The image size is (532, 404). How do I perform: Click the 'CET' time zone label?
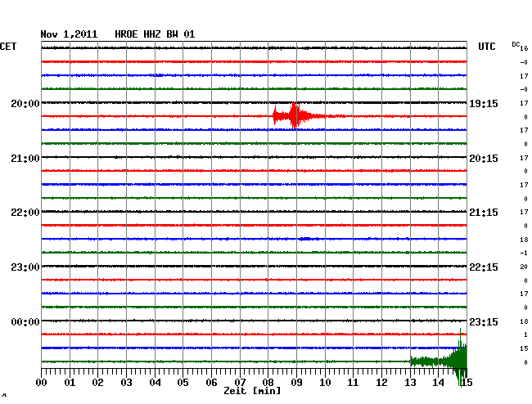(x=8, y=47)
